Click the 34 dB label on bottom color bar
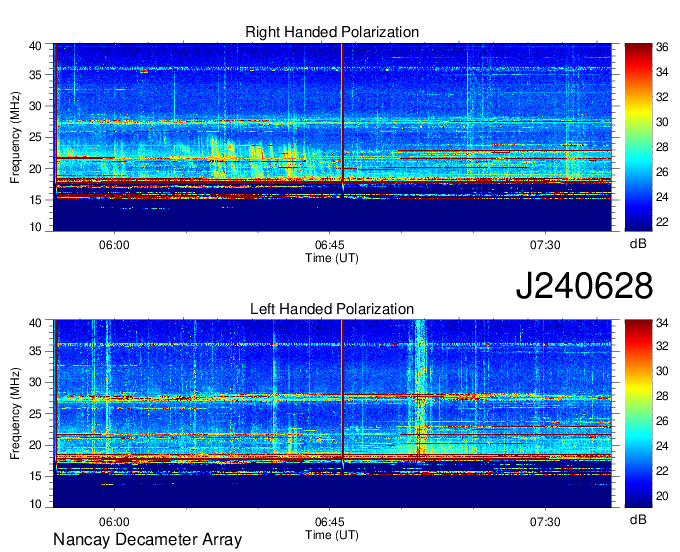680x552 pixels. click(x=662, y=323)
